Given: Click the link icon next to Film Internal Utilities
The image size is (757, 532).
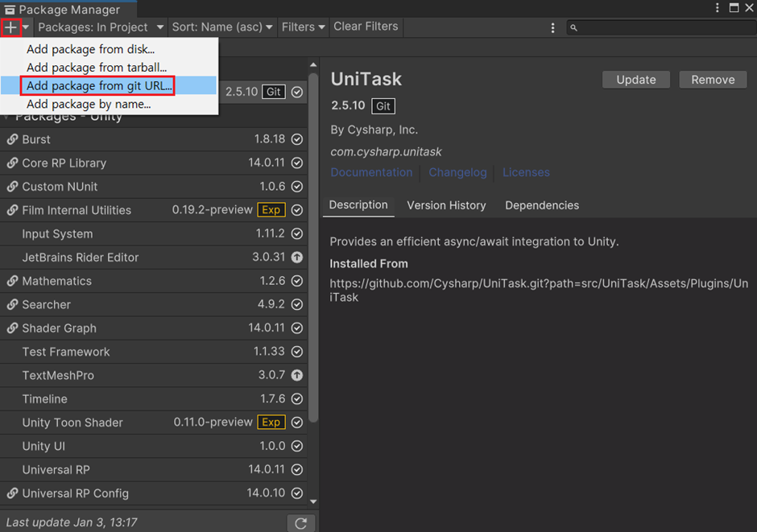Looking at the screenshot, I should [x=12, y=210].
